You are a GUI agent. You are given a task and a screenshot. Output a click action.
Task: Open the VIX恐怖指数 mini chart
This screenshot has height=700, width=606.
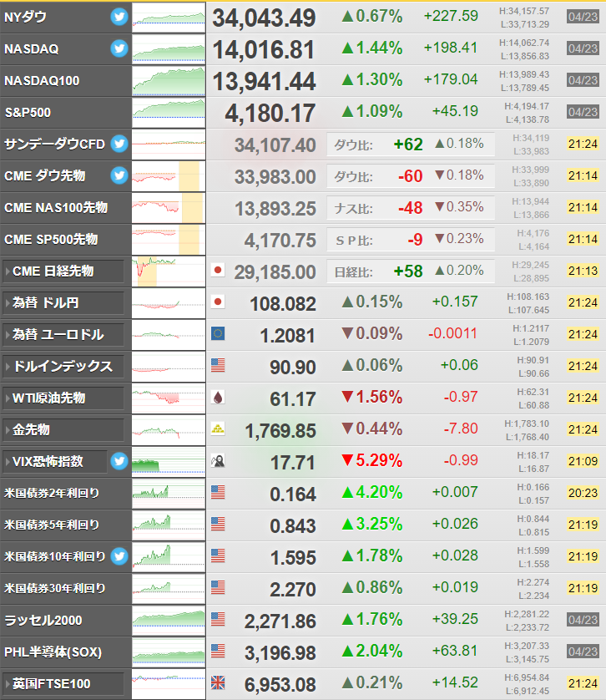[169, 462]
